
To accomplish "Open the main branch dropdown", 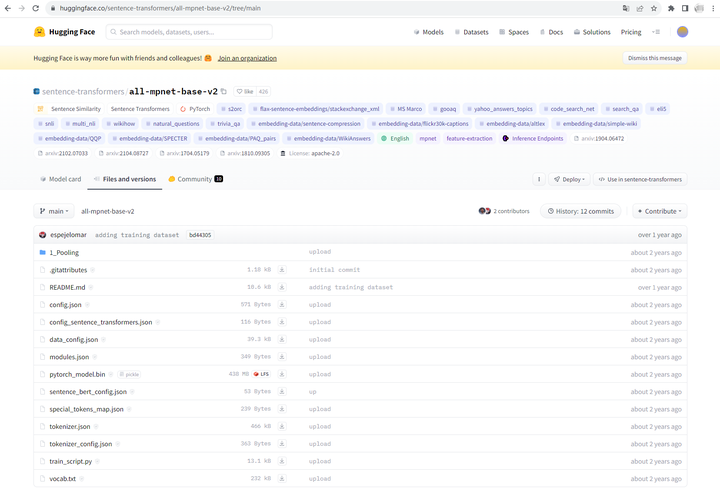I will click(54, 211).
